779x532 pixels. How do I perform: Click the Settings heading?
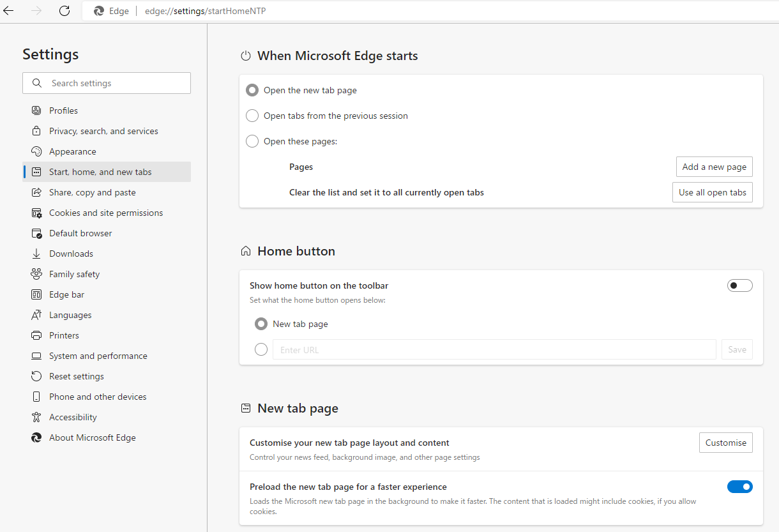coord(50,55)
